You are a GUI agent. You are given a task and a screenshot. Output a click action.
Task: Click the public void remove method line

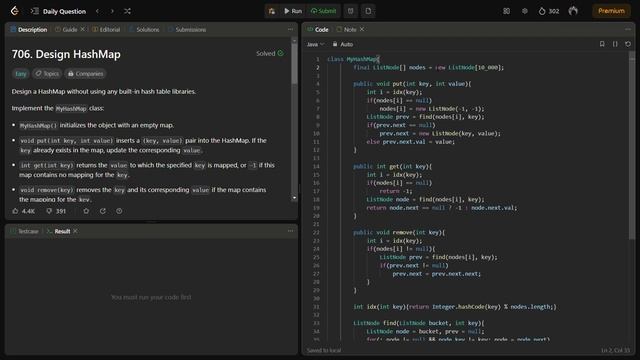399,233
